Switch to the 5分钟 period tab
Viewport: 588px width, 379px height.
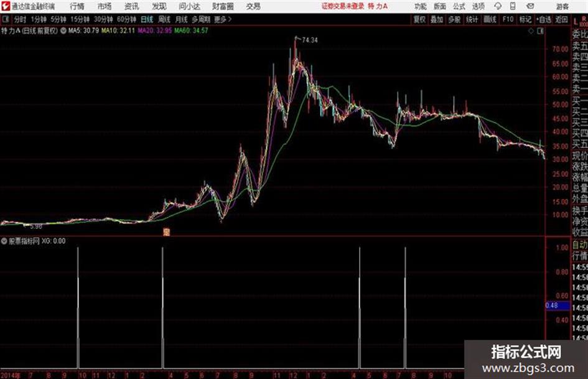pos(58,19)
